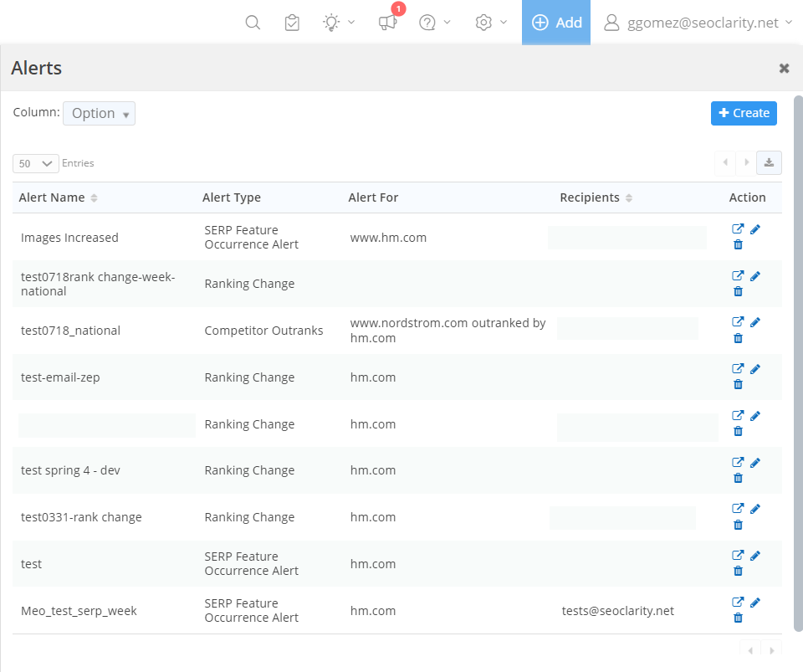Open the announcements megaphone icon
This screenshot has width=803, height=672.
[x=387, y=23]
